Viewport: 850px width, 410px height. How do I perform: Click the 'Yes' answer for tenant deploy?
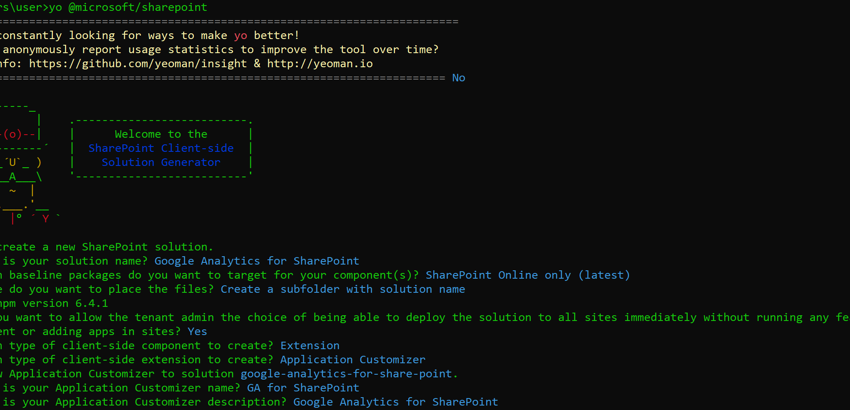pyautogui.click(x=197, y=331)
